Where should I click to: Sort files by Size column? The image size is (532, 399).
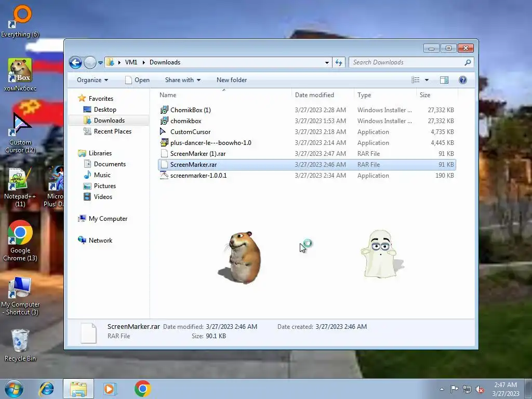pyautogui.click(x=436, y=95)
